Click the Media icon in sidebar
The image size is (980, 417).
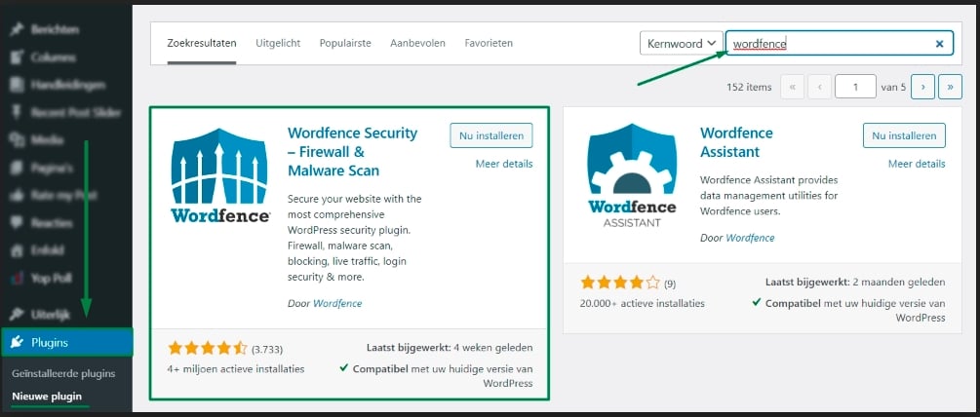tap(17, 140)
